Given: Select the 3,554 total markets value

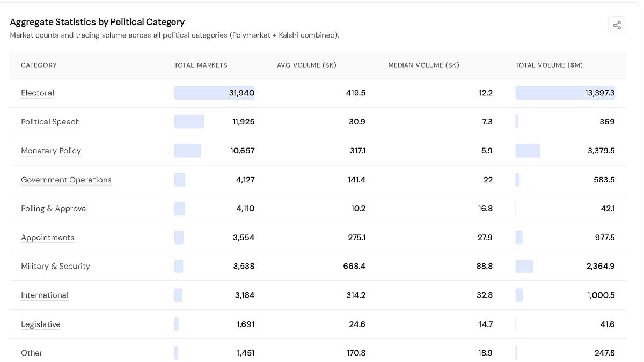Looking at the screenshot, I should tap(244, 238).
